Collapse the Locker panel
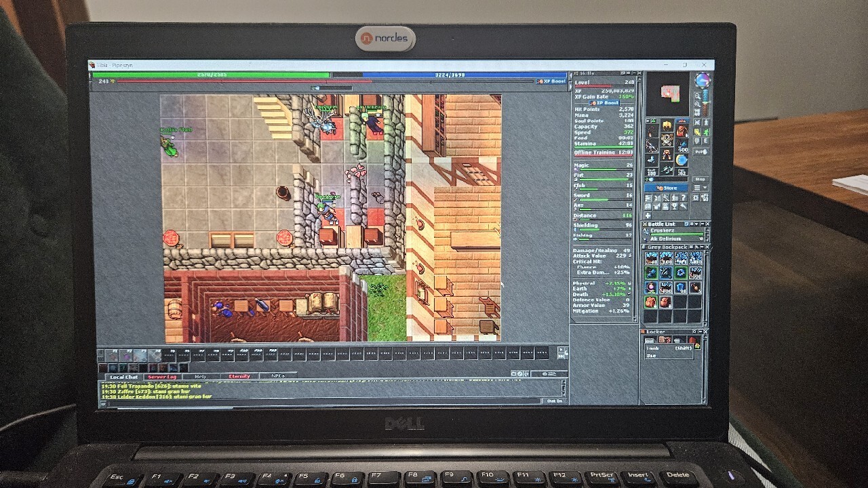 [701, 332]
